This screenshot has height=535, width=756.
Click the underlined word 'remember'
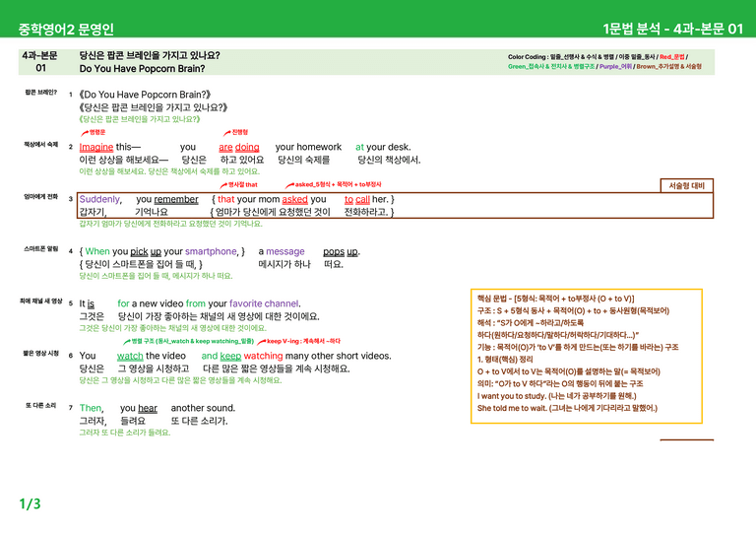(176, 199)
